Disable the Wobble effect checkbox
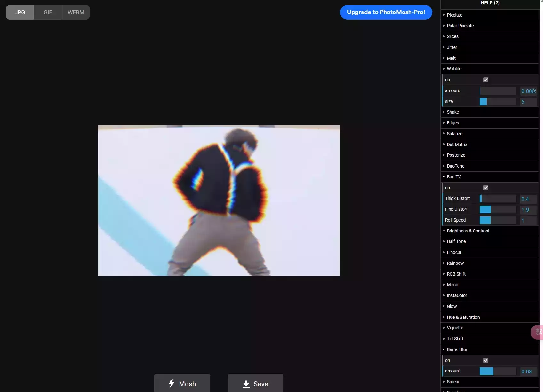The width and height of the screenshot is (543, 392). pos(486,80)
